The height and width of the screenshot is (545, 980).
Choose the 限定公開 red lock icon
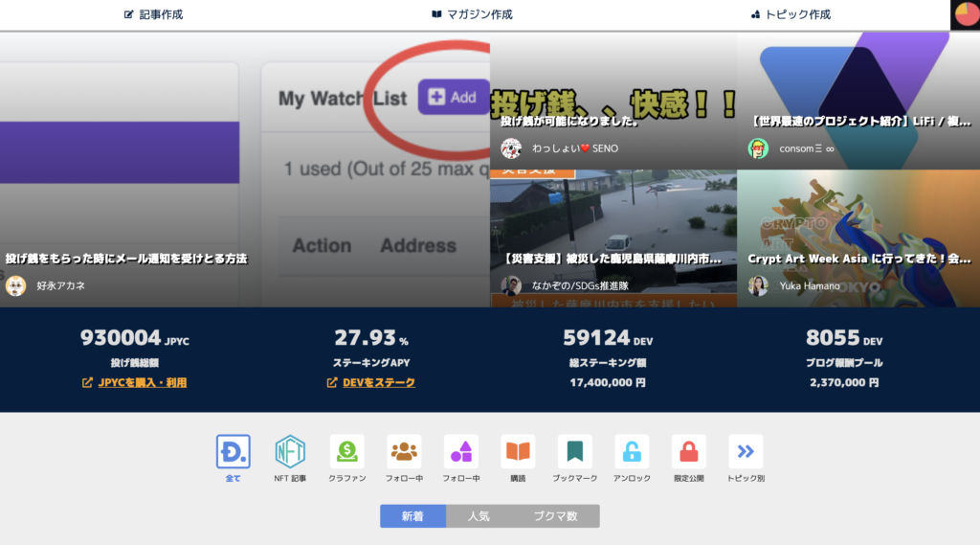[x=688, y=451]
